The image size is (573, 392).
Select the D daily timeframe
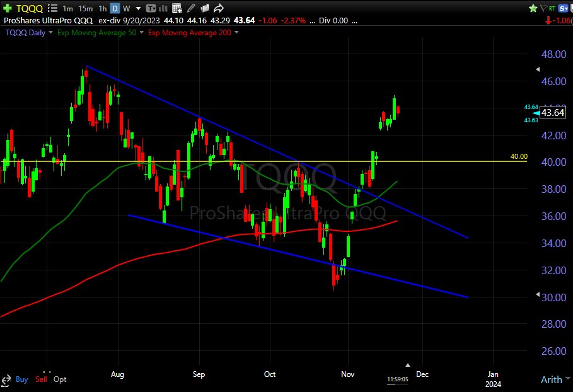pos(115,8)
